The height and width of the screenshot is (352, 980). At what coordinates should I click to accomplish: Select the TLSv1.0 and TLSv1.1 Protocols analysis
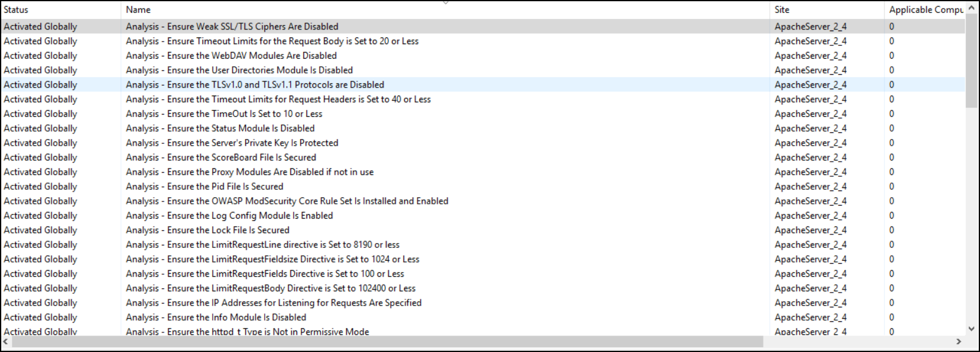[x=255, y=85]
